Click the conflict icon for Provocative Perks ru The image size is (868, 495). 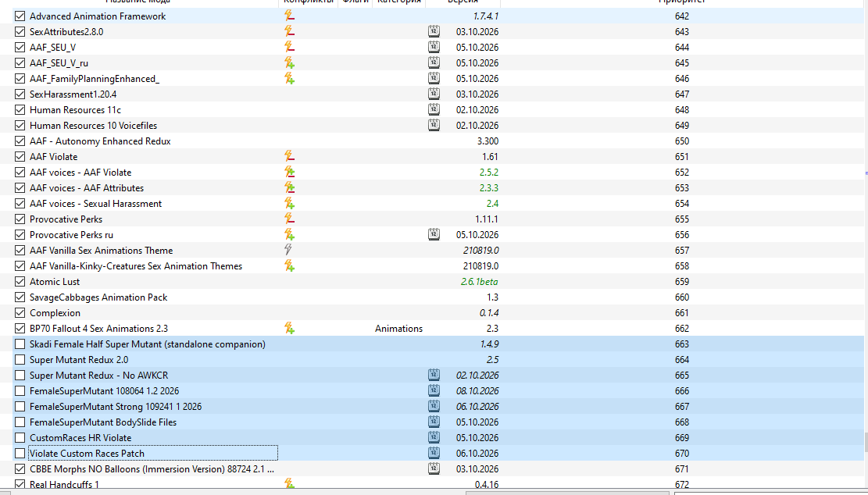(x=289, y=234)
